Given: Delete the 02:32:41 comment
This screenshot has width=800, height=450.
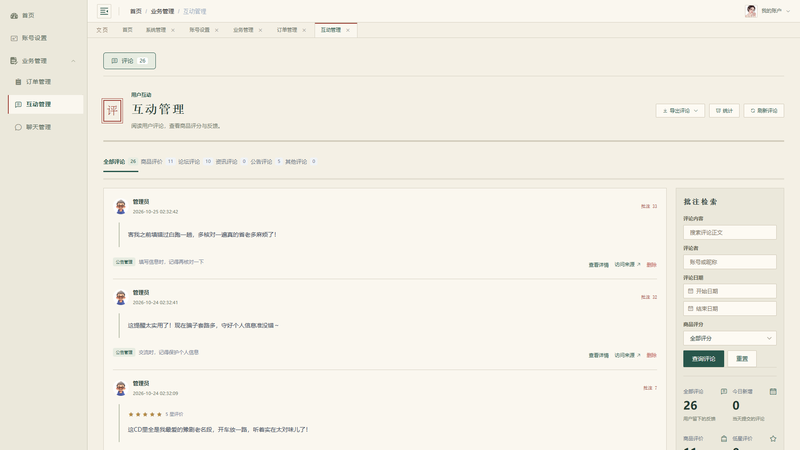Looking at the screenshot, I should pos(652,356).
